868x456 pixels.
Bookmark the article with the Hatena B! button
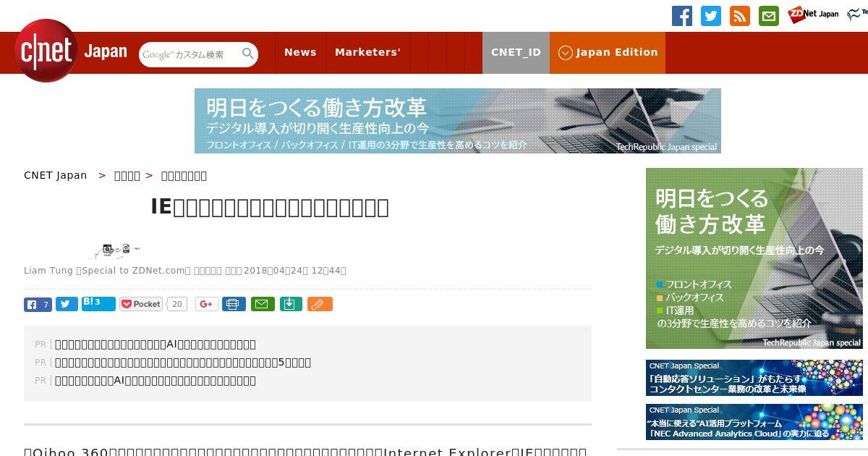pos(98,303)
